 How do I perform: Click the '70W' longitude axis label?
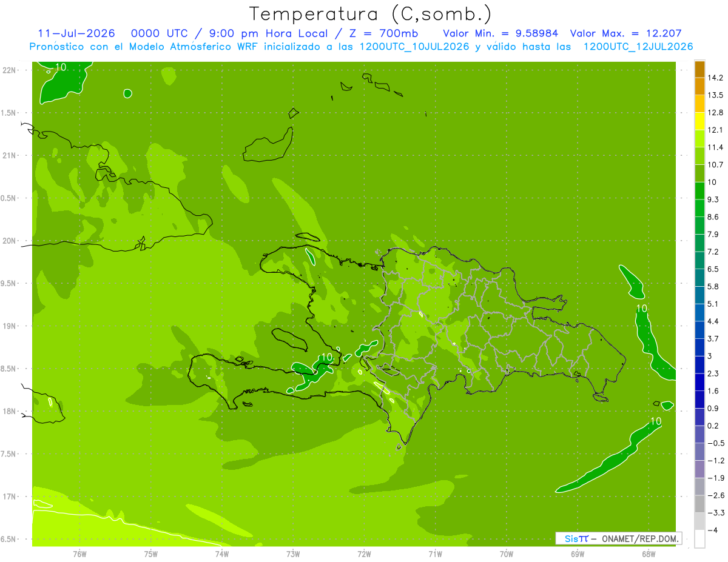(506, 555)
